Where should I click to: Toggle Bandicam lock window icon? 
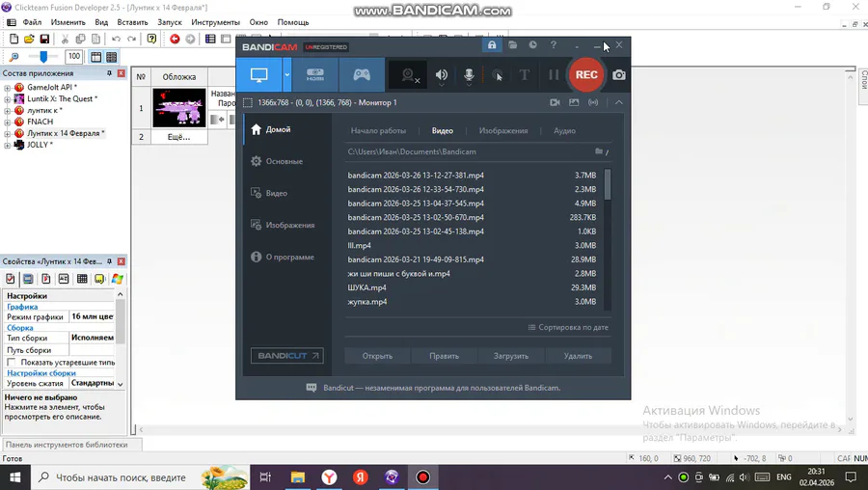492,44
